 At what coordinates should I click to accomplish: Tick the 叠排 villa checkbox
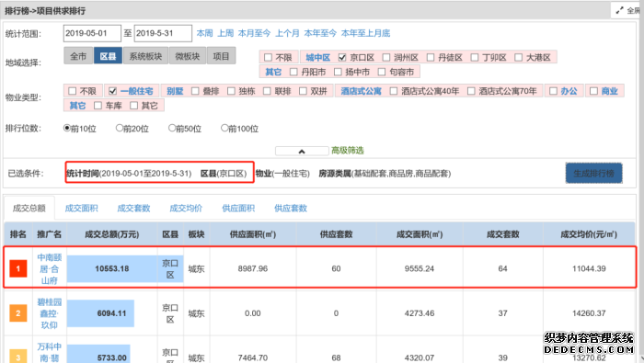(195, 91)
